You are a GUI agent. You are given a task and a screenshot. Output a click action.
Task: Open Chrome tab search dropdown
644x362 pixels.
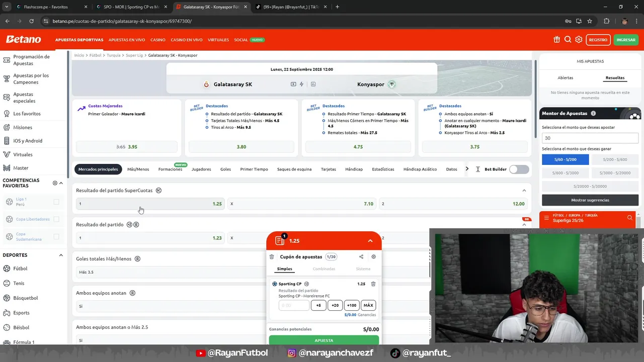coord(7,7)
